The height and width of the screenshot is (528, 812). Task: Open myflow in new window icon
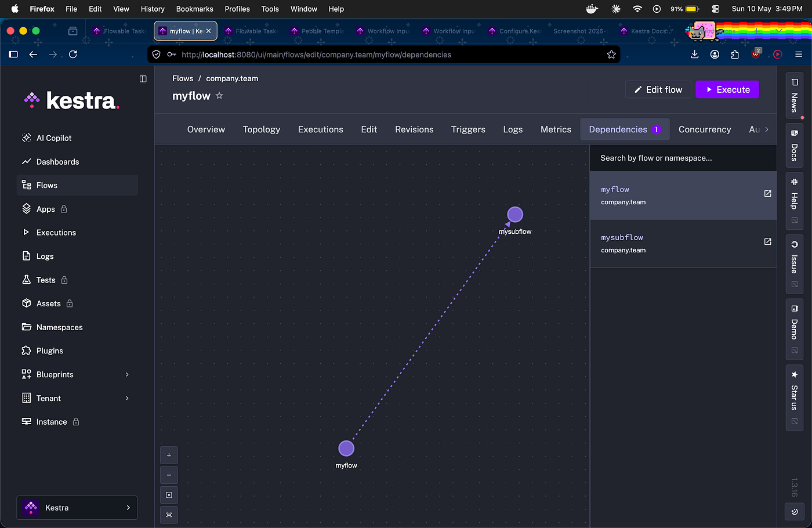click(767, 193)
